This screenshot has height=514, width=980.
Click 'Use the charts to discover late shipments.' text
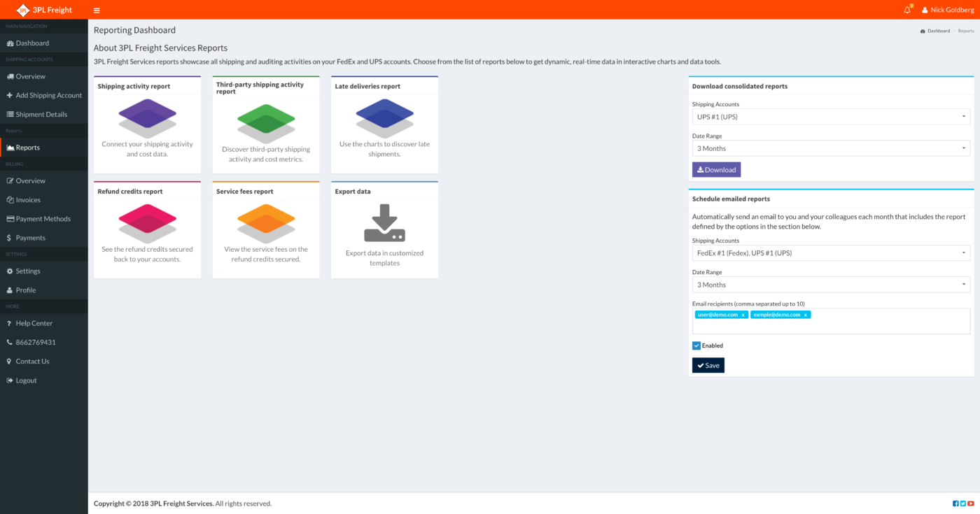384,149
